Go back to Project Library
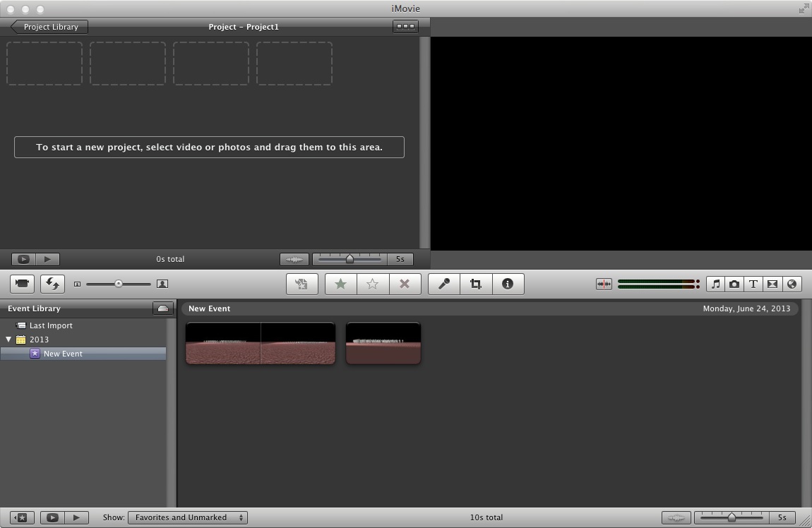812x528 pixels. pyautogui.click(x=49, y=27)
